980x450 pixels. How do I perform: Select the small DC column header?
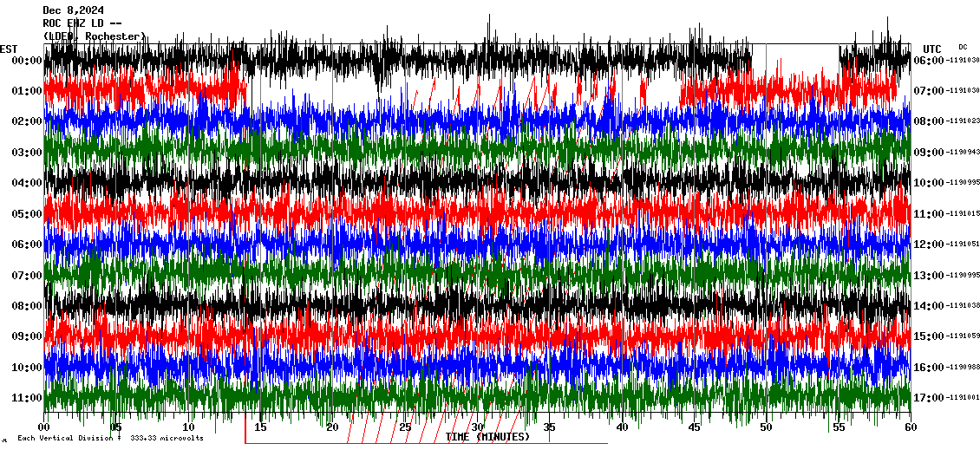pos(963,47)
